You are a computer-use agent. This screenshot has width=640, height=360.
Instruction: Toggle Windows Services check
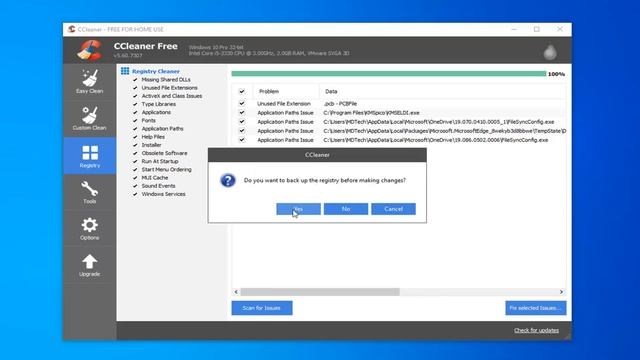[x=135, y=194]
